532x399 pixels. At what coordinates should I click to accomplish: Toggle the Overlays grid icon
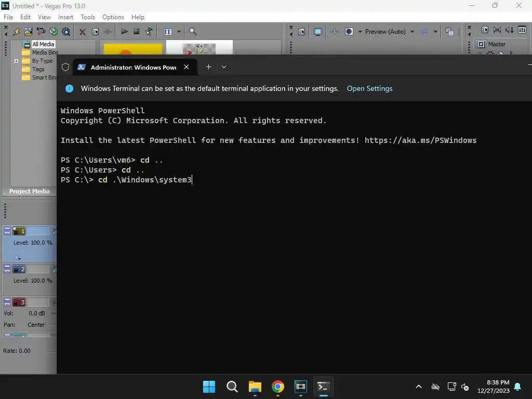[424, 32]
